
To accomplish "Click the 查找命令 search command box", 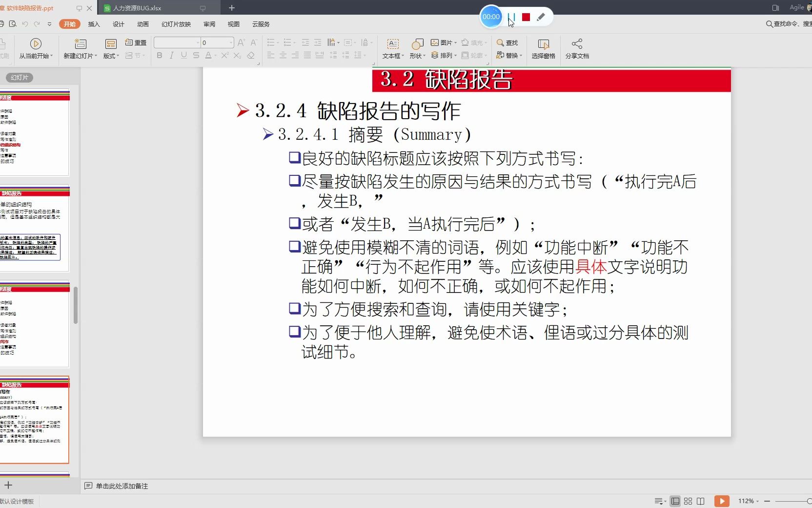I will coord(789,24).
